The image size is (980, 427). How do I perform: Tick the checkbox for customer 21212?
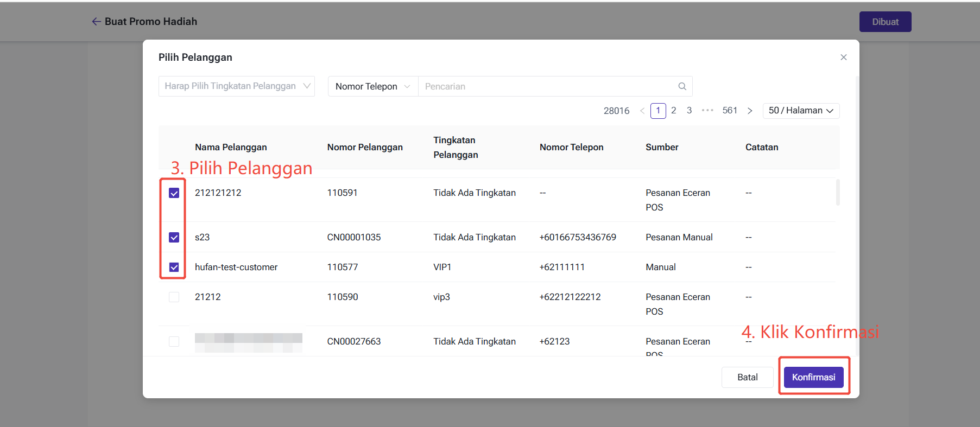click(174, 297)
